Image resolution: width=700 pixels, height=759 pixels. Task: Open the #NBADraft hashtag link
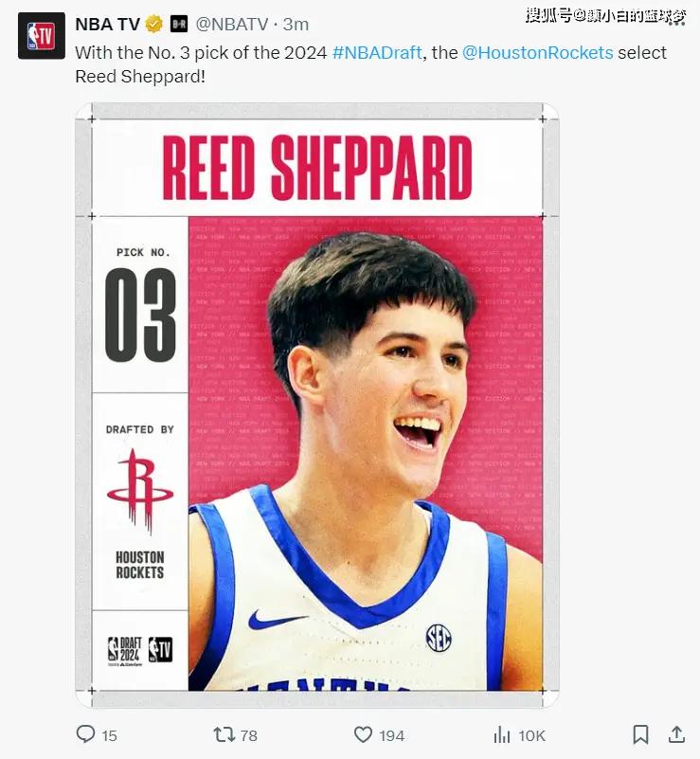coord(377,52)
